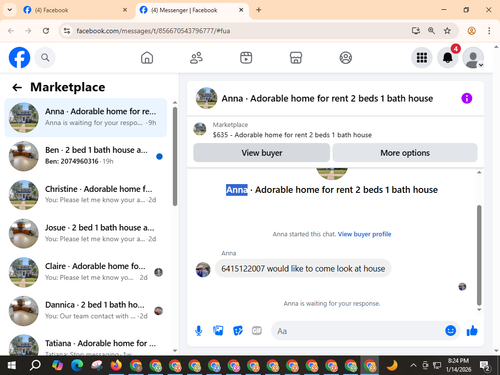Click the Facebook logo
The width and height of the screenshot is (500, 375).
pos(19,58)
